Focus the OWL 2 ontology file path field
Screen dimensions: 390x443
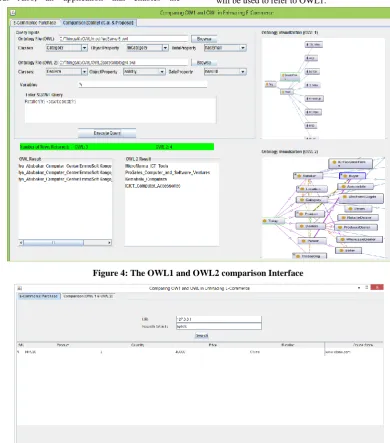coord(123,62)
